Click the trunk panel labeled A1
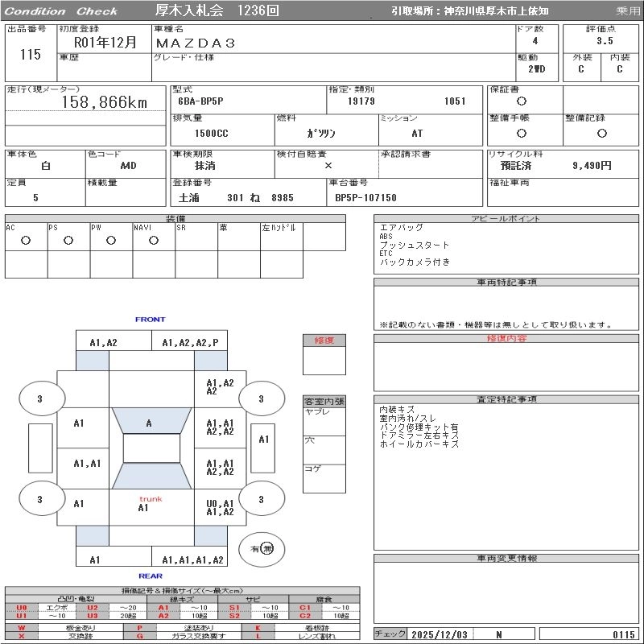 [x=143, y=508]
